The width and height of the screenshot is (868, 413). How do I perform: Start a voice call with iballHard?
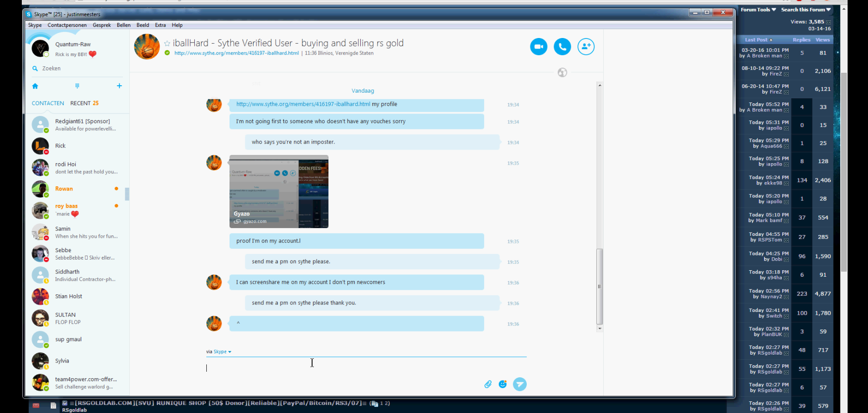coord(562,46)
